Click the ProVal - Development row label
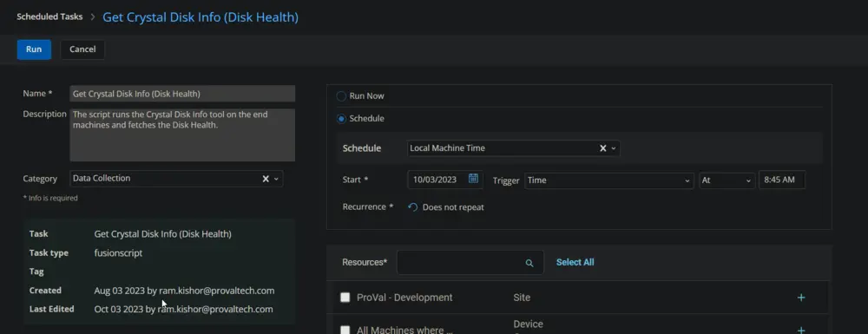 (x=404, y=298)
